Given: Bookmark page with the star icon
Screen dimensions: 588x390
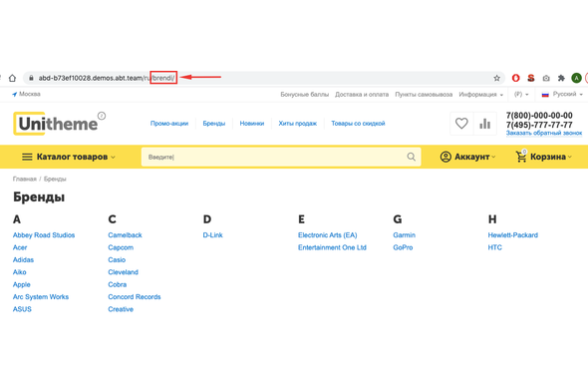Looking at the screenshot, I should pyautogui.click(x=496, y=78).
